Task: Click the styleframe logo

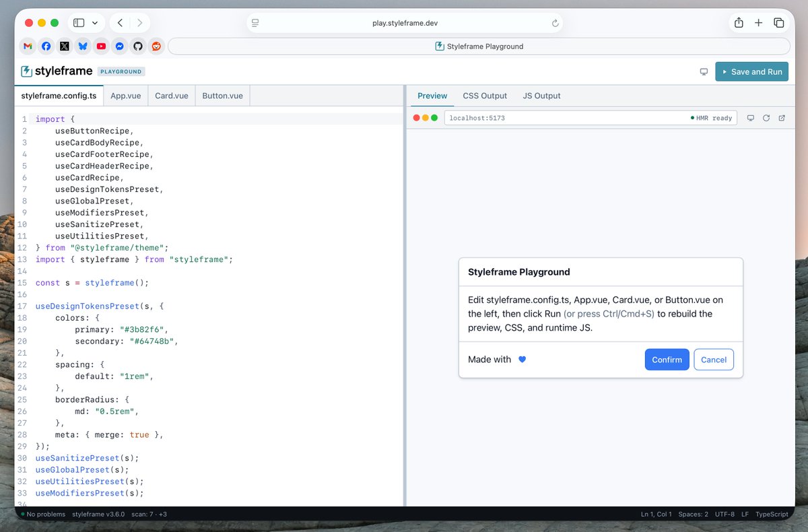Action: (x=57, y=71)
